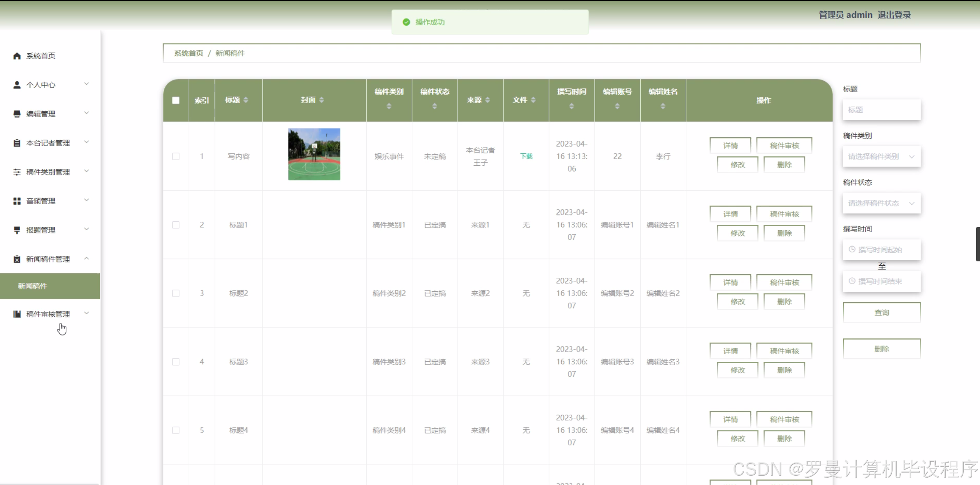The image size is (980, 485).
Task: Go to 系统首页 in breadcrumb
Action: click(188, 53)
